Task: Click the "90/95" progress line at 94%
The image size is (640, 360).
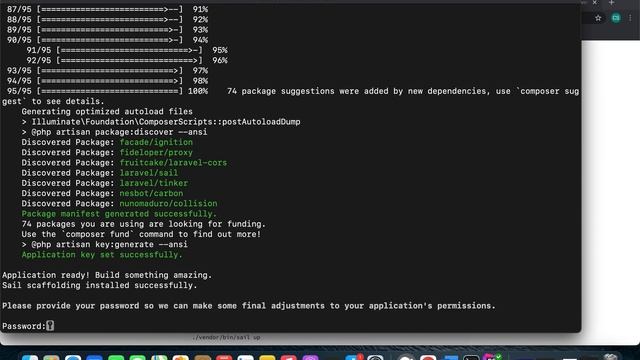Action: coord(107,40)
